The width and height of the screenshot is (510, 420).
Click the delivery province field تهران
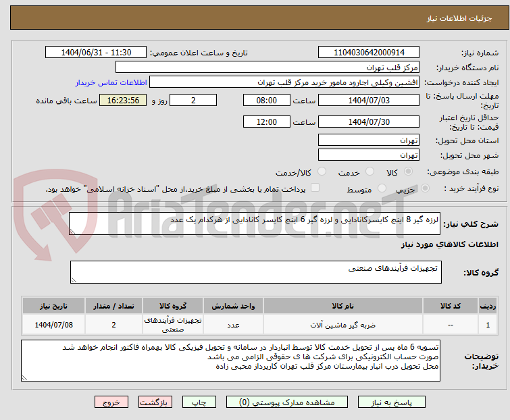(369, 140)
